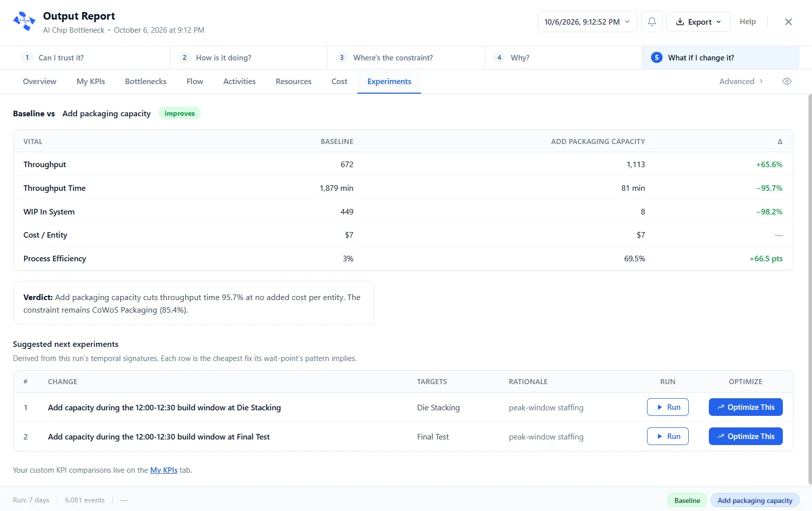Open the Export dropdown menu
Viewport: 812px width, 511px height.
(698, 22)
